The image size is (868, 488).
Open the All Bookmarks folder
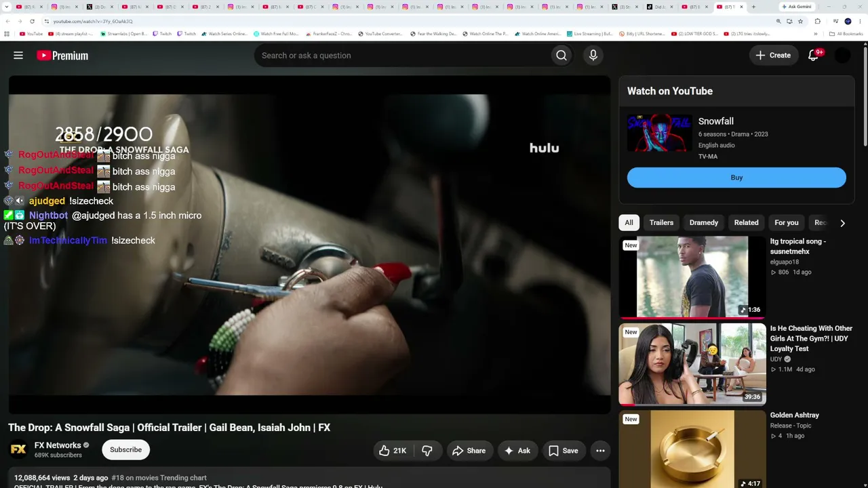tap(846, 34)
